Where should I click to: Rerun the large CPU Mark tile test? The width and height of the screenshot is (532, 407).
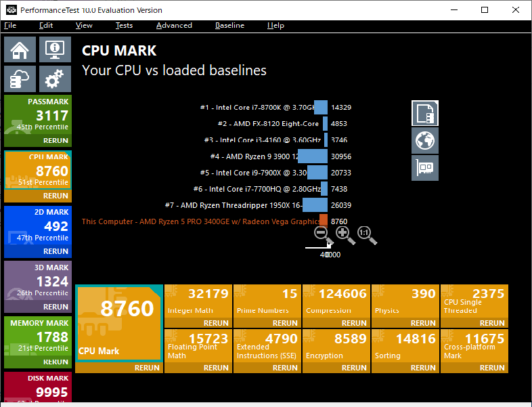pos(147,368)
